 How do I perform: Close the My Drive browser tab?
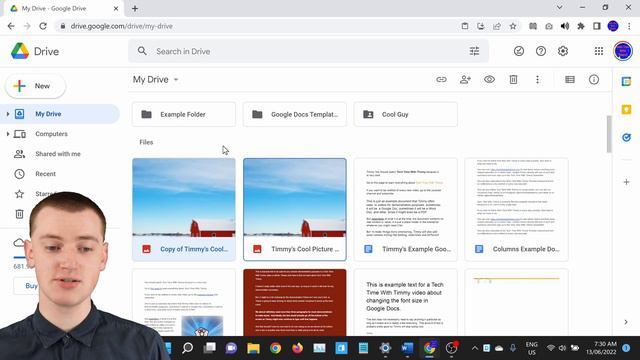(x=116, y=8)
